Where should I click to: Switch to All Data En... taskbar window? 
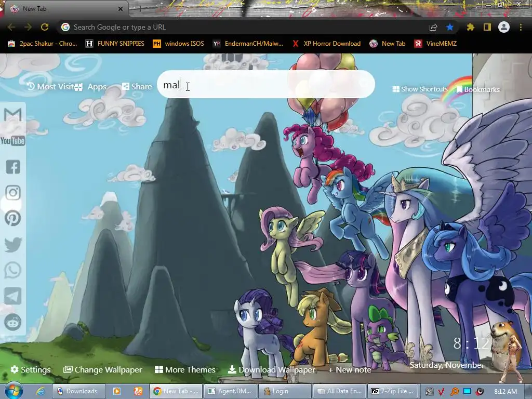340,391
